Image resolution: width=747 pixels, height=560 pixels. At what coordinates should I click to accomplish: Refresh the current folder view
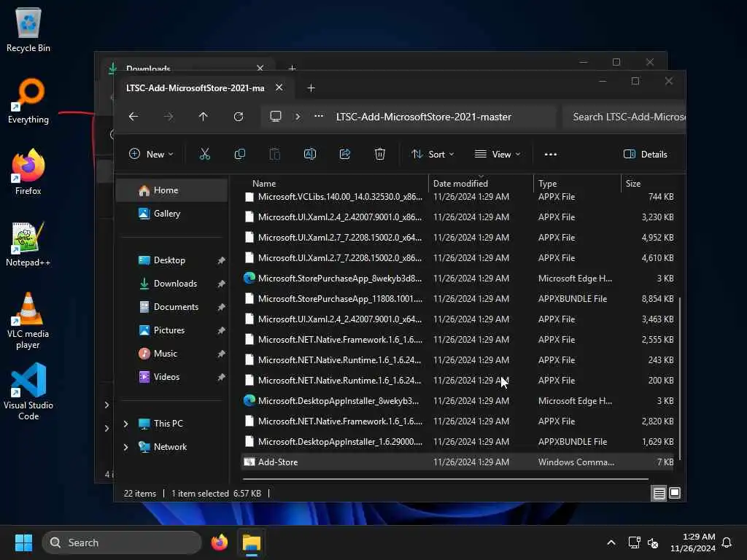tap(239, 116)
